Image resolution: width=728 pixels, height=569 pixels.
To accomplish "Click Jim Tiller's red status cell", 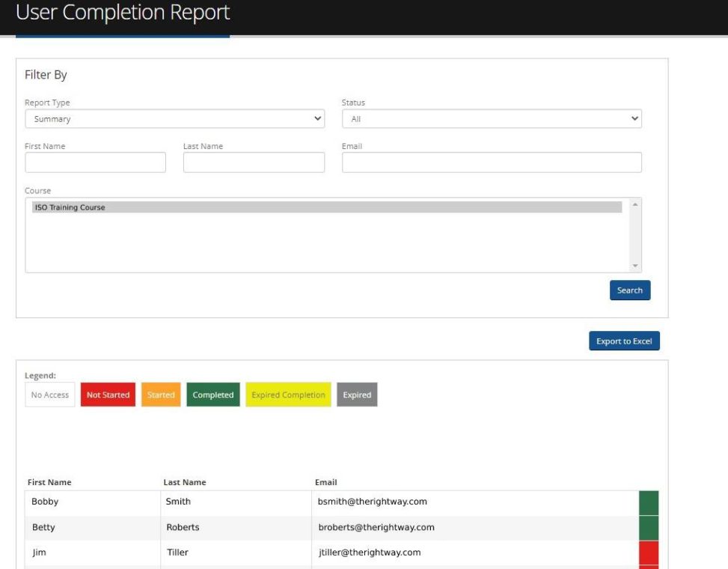I will 649,553.
